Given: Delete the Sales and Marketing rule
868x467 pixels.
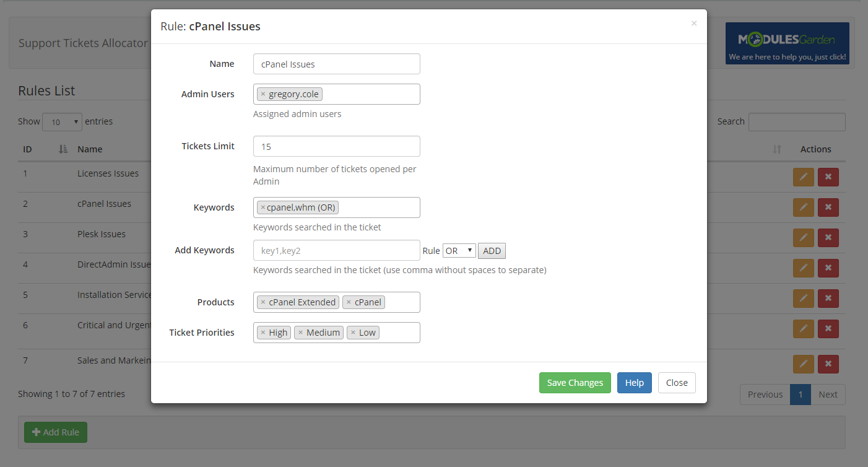Looking at the screenshot, I should point(828,364).
